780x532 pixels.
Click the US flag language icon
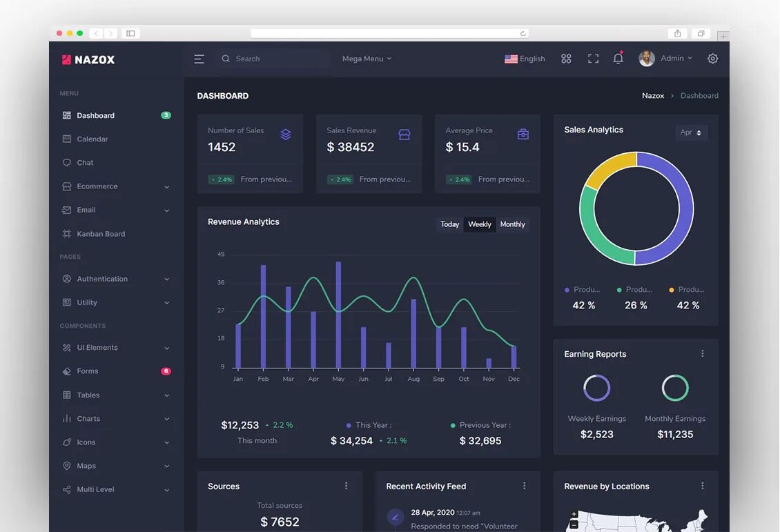[x=511, y=59]
